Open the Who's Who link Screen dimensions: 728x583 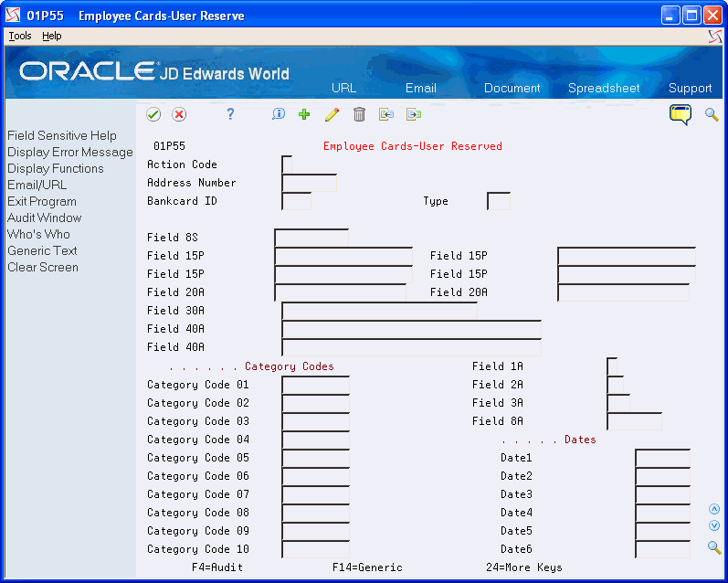click(38, 234)
